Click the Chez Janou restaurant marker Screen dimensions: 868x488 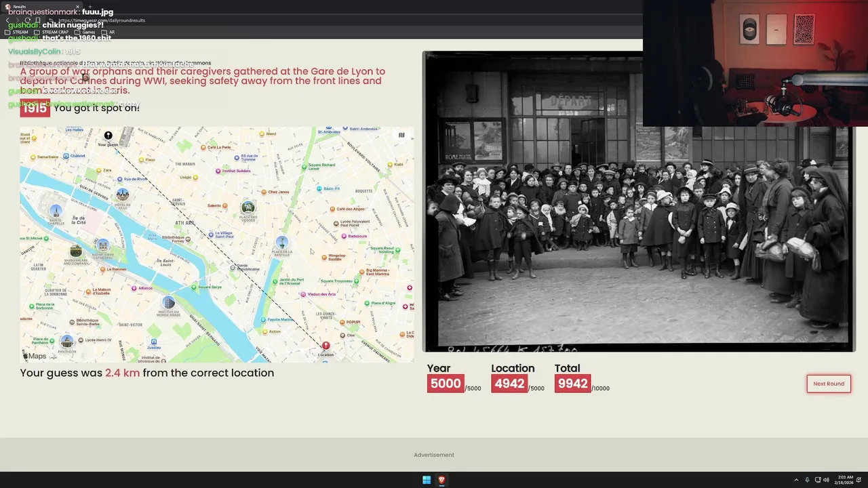click(264, 192)
